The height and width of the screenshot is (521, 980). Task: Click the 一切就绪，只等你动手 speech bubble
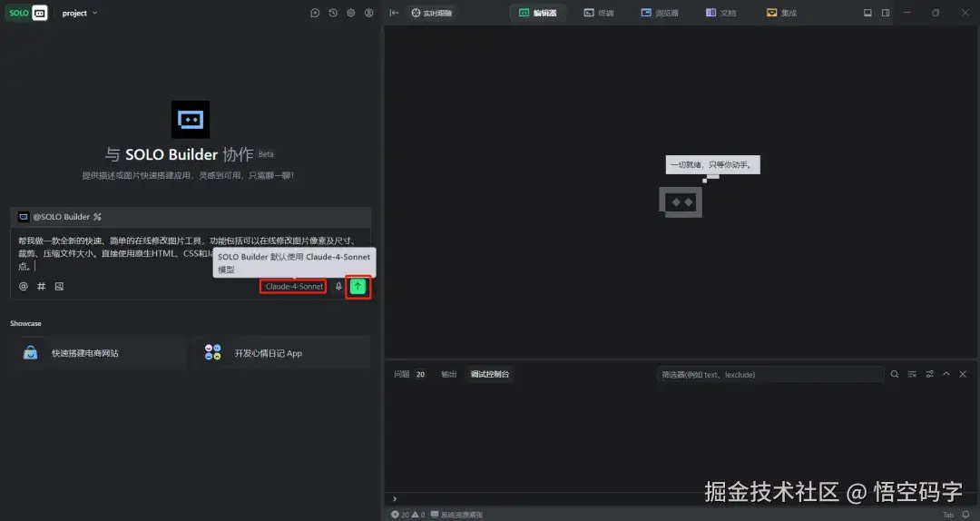coord(712,164)
